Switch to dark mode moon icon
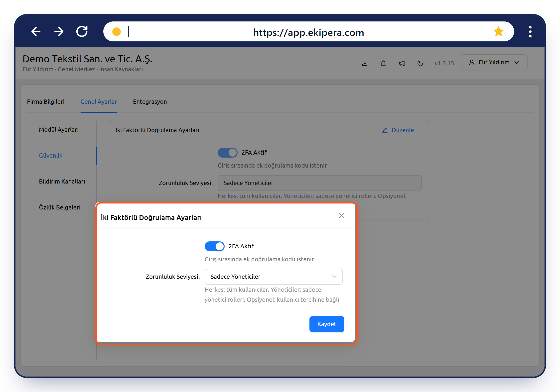 coord(420,63)
